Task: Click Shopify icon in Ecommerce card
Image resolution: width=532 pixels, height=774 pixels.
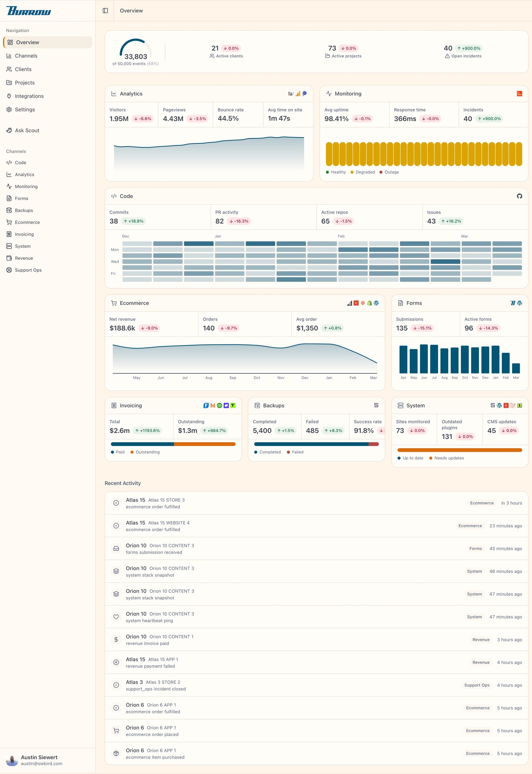Action: (369, 303)
